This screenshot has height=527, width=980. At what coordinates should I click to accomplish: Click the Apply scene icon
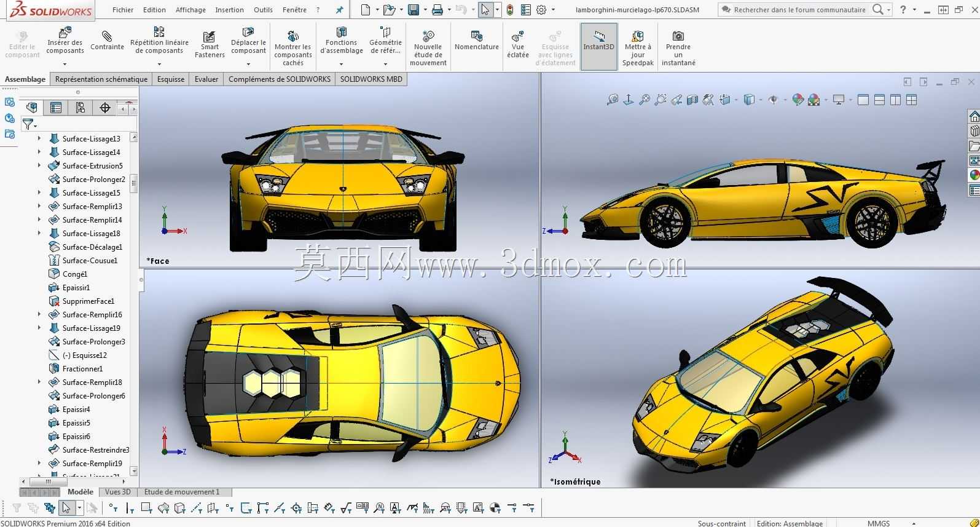[x=814, y=100]
